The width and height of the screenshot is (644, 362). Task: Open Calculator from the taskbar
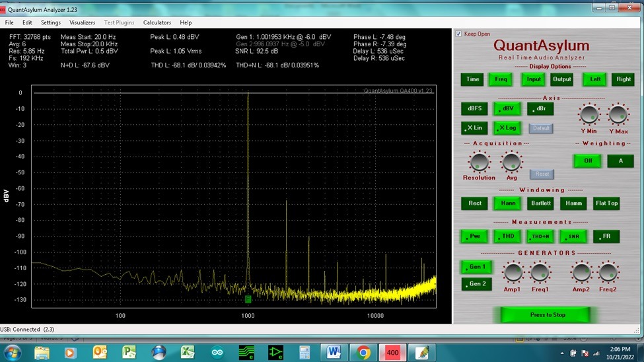click(x=304, y=353)
